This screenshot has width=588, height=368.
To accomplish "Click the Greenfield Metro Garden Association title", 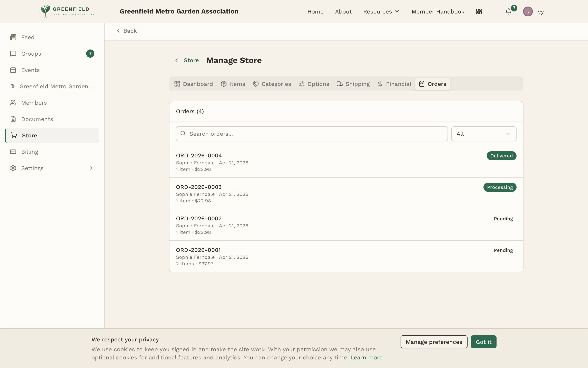I will 179,11.
